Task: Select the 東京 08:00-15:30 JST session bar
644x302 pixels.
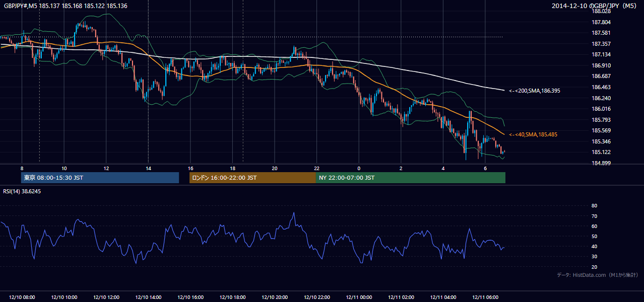Action: click(x=100, y=178)
